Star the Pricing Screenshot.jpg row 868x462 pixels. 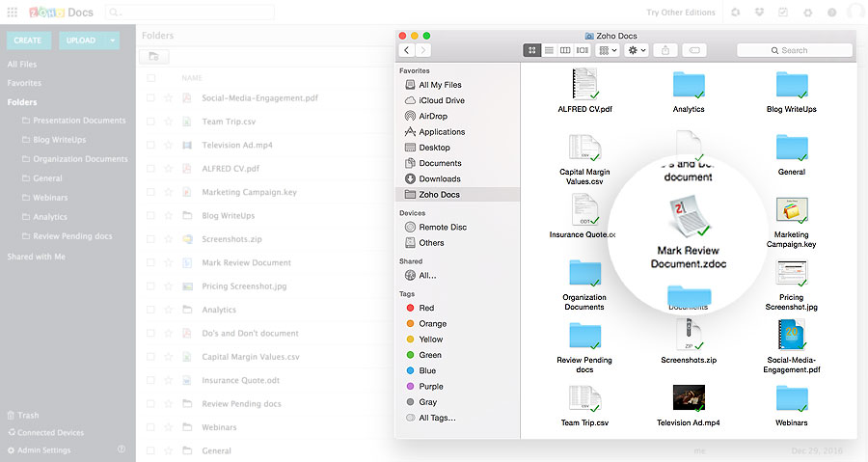(x=168, y=286)
